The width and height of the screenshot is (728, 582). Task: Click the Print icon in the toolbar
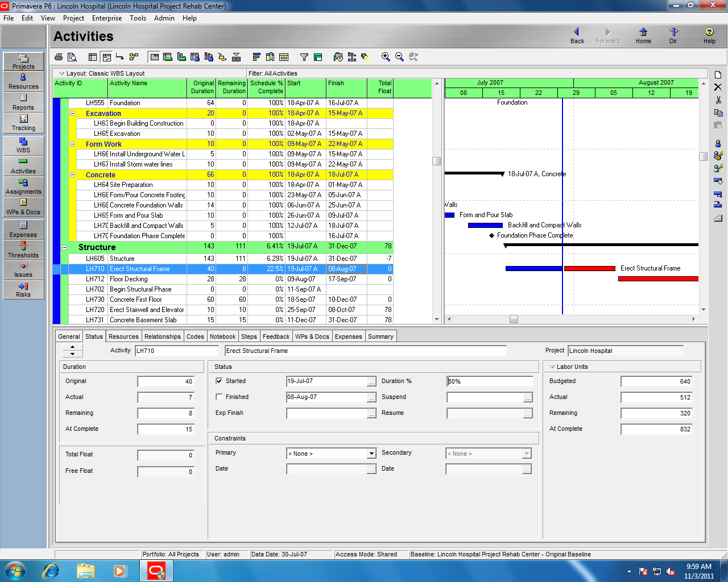59,57
